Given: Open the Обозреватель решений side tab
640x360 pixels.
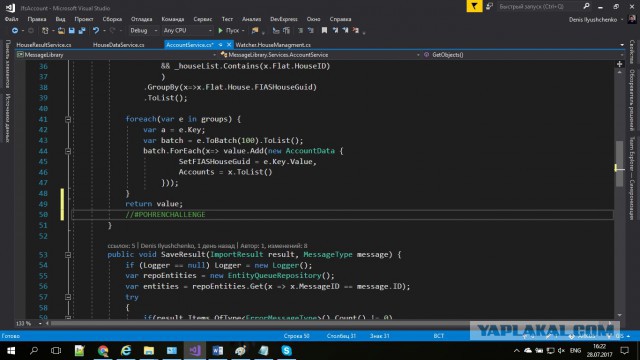Looking at the screenshot, I should click(632, 100).
